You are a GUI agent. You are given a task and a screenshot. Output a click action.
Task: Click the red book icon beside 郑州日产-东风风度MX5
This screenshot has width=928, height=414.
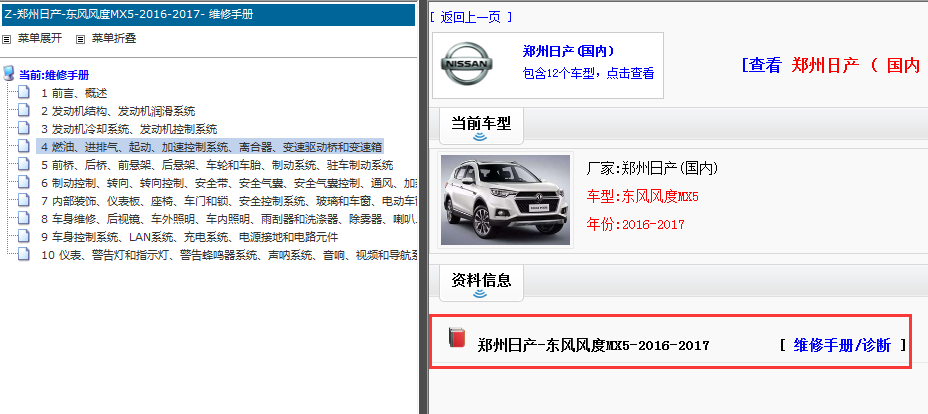click(x=456, y=337)
